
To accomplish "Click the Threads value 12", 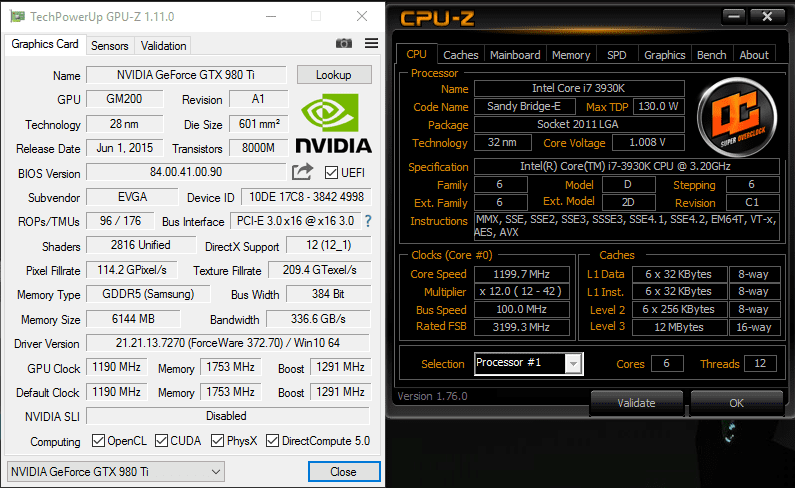I will (760, 363).
